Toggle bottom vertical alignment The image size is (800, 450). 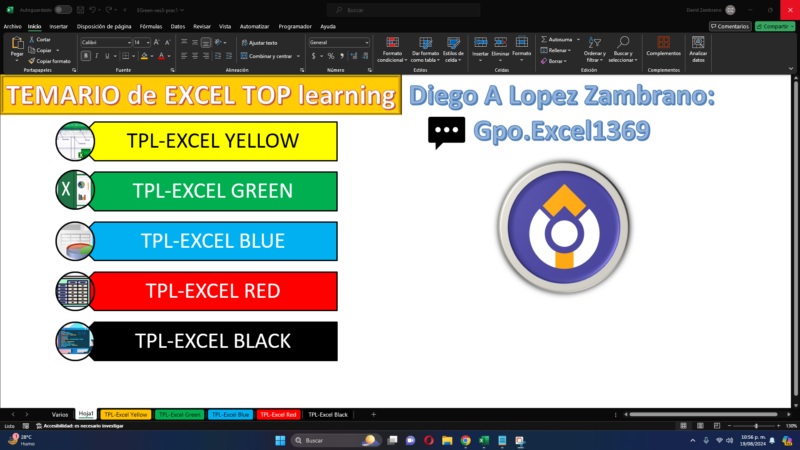tap(206, 42)
